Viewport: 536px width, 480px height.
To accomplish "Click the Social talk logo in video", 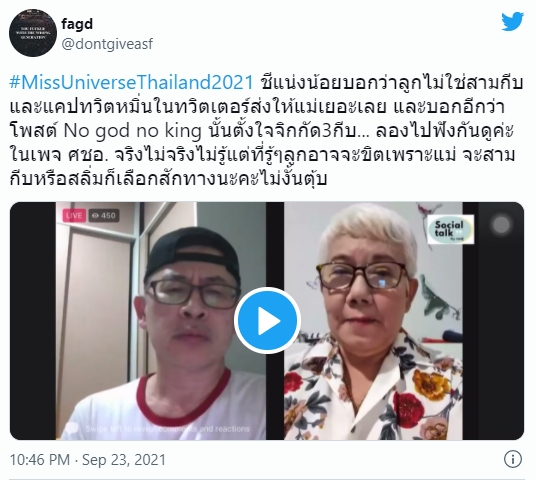I will [x=451, y=229].
